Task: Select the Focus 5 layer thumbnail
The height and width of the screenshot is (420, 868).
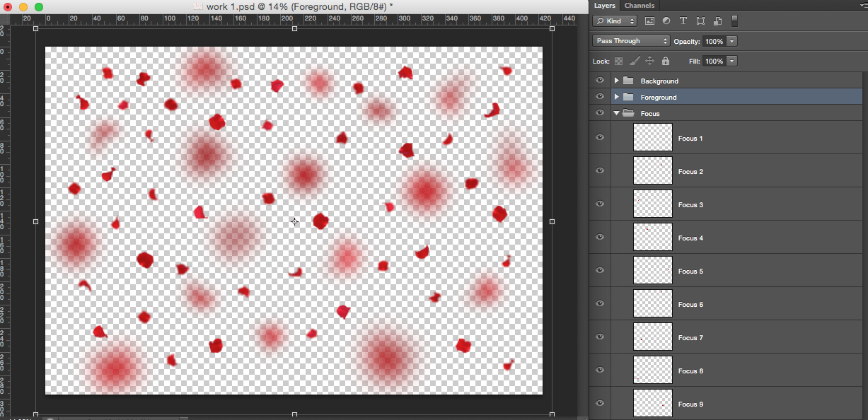Action: coord(652,271)
